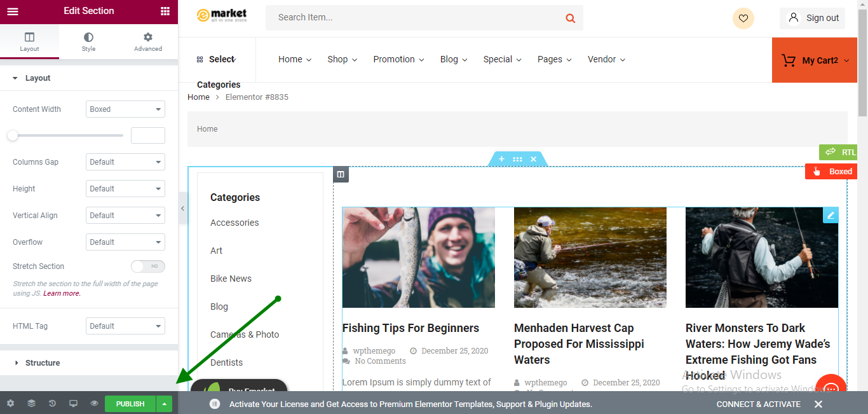Screen dimensions: 868x414
Task: Click the green Publish button
Action: pyautogui.click(x=130, y=404)
